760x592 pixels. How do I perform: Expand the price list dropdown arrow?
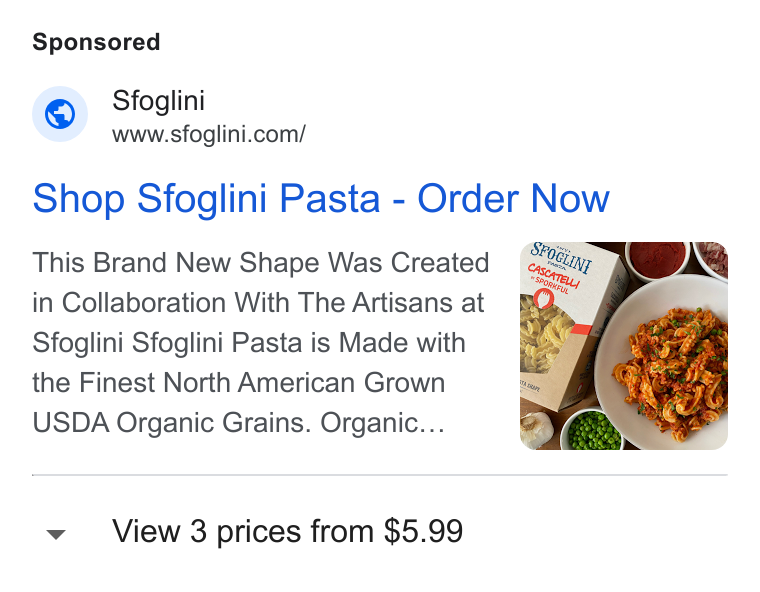pos(56,534)
